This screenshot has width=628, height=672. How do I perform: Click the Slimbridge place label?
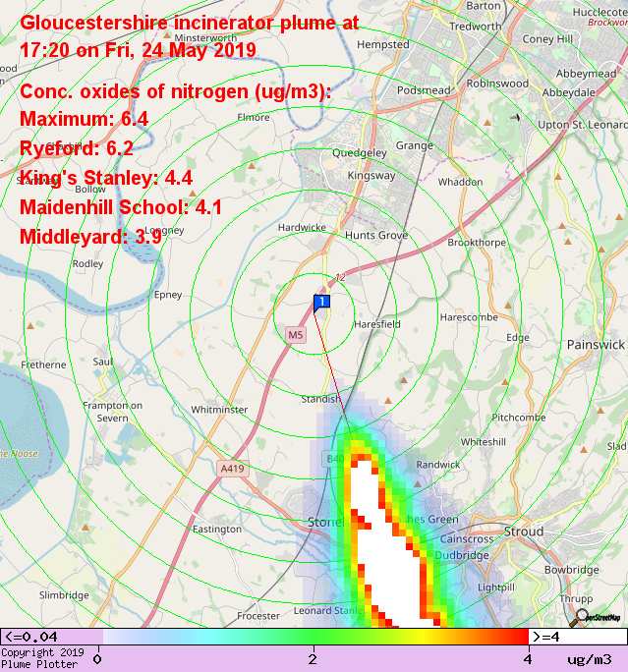(64, 595)
